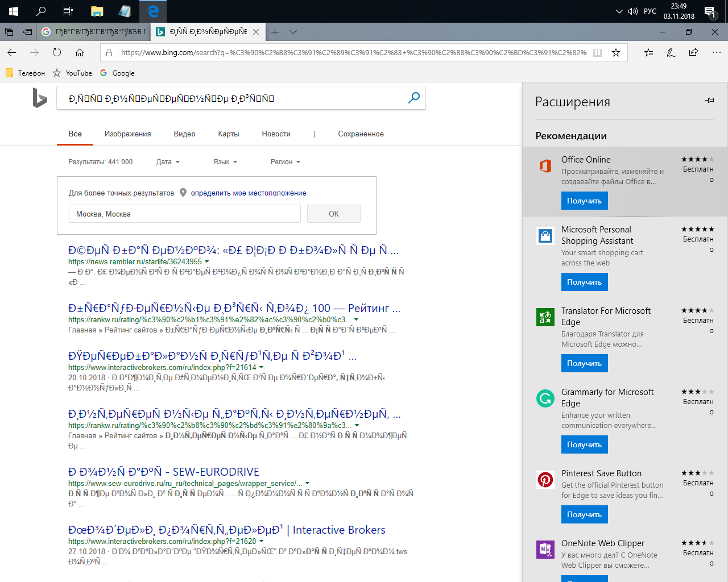Open File Explorer from the taskbar
The height and width of the screenshot is (582, 728).
97,11
